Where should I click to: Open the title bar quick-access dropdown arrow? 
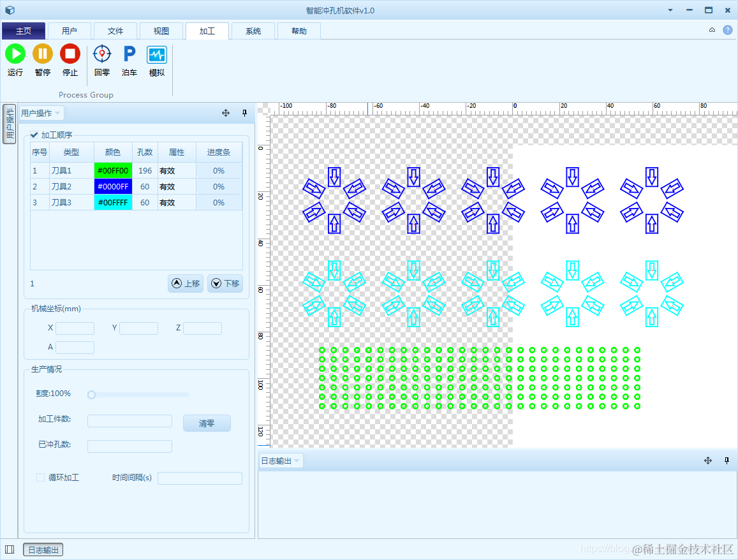(670, 10)
